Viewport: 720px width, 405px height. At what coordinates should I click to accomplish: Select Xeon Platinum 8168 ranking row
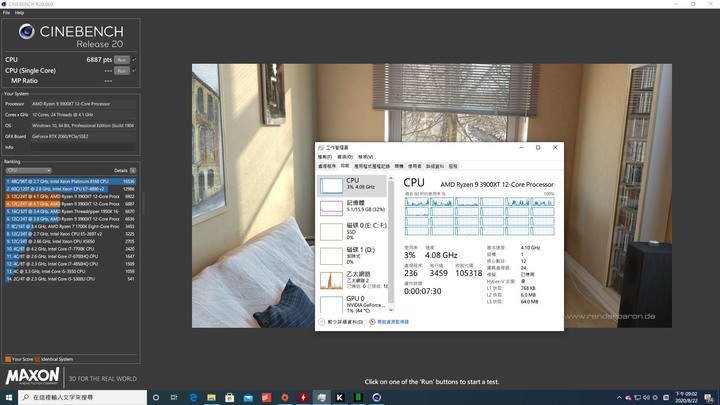(71, 181)
